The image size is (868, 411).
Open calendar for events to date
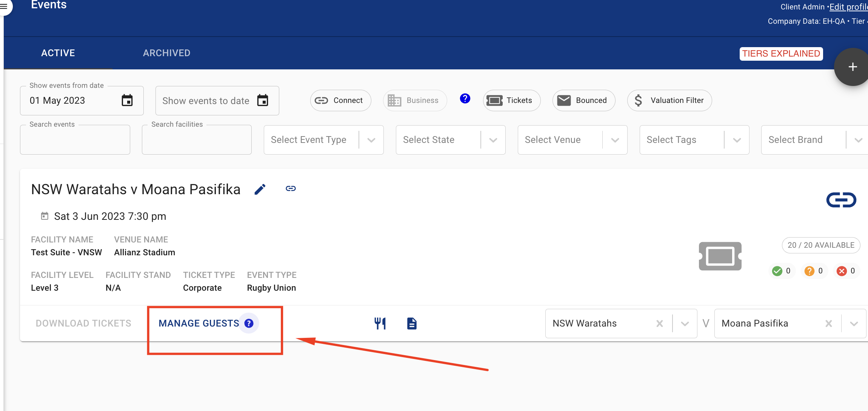tap(263, 100)
